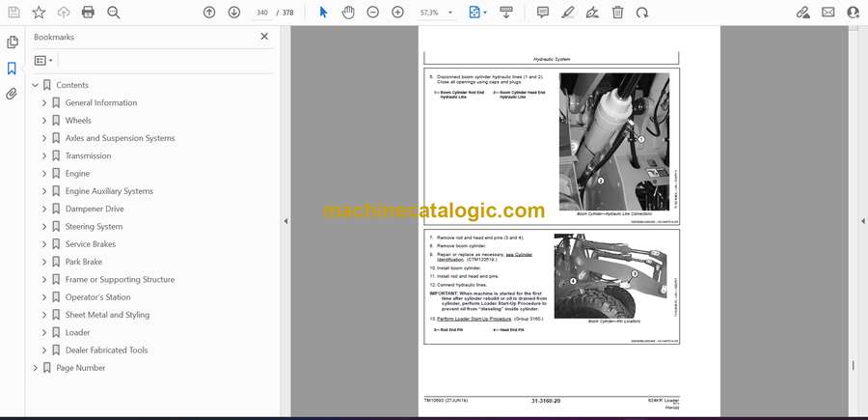Screen dimensions: 868x420
Task: Open the attachments paperclip panel
Action: click(x=12, y=94)
